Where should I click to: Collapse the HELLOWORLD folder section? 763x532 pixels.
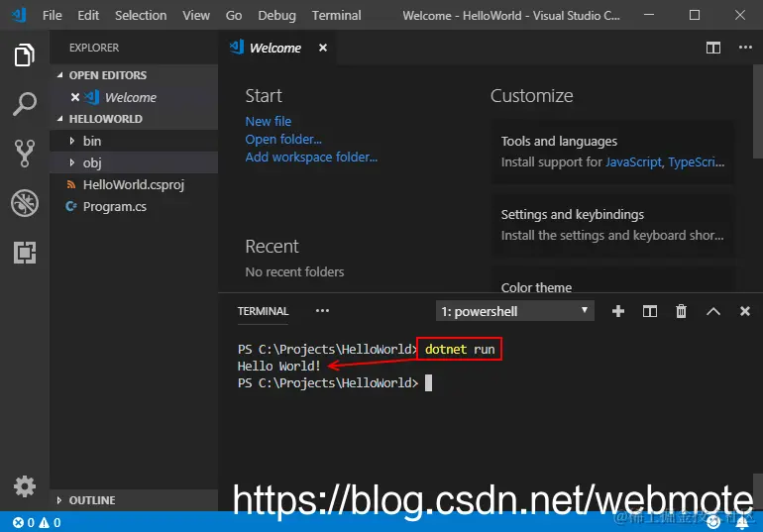(x=134, y=119)
